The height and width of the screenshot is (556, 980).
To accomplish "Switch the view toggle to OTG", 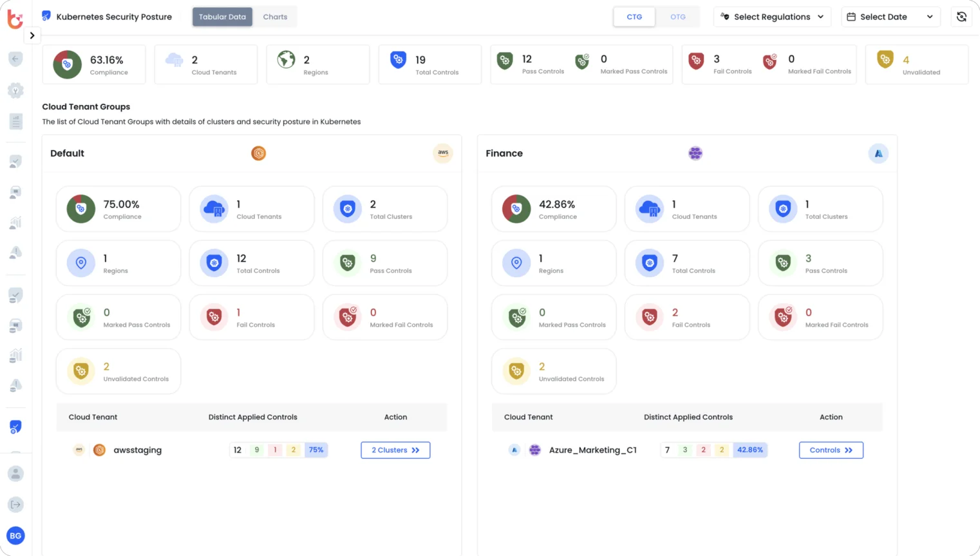I will (x=677, y=17).
